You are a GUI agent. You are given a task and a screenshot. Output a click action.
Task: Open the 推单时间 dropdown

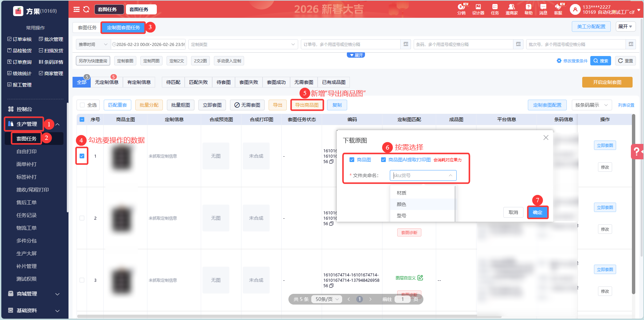pyautogui.click(x=93, y=44)
